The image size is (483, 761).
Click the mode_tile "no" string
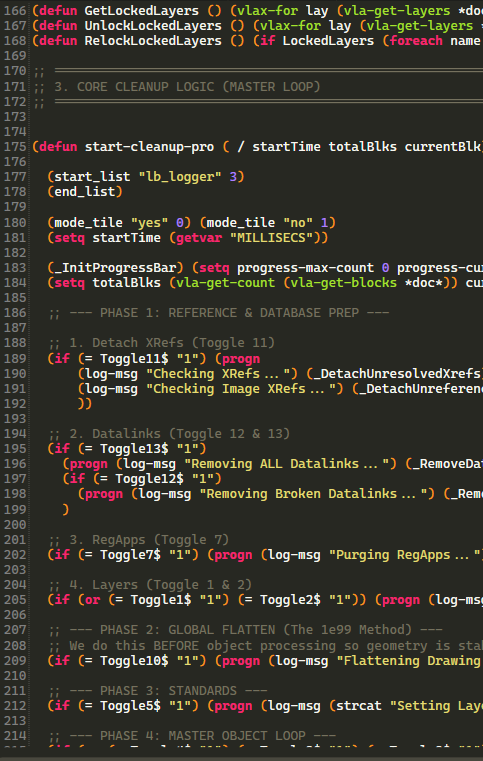coord(298,223)
